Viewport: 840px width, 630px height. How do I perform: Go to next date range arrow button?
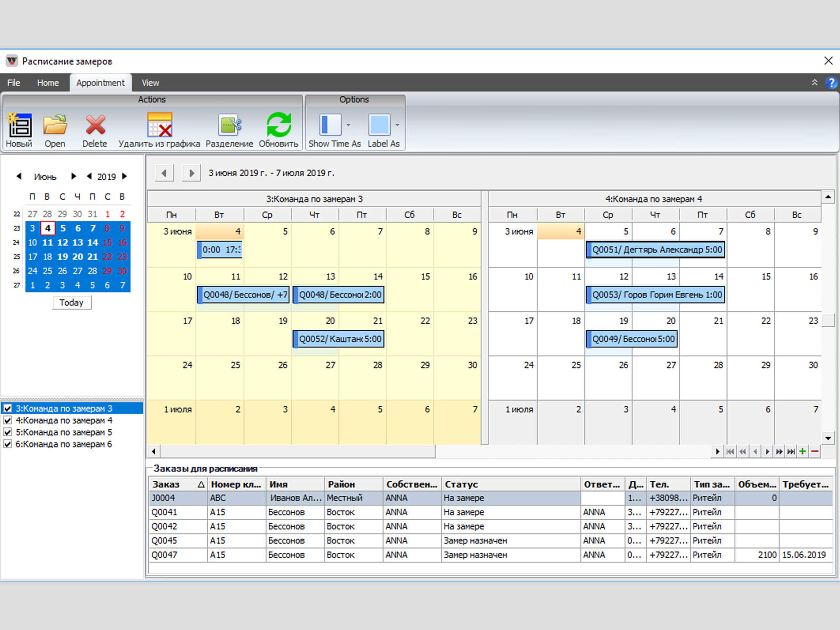[191, 173]
